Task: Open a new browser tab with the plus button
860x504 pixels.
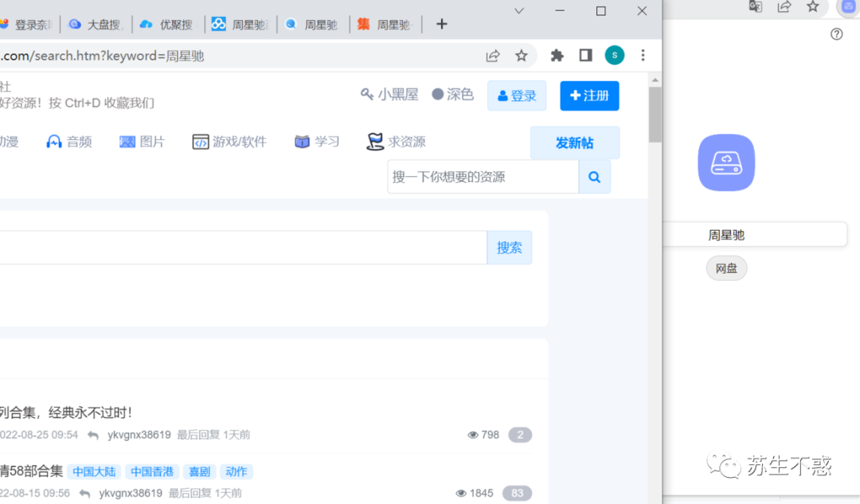Action: pos(441,24)
